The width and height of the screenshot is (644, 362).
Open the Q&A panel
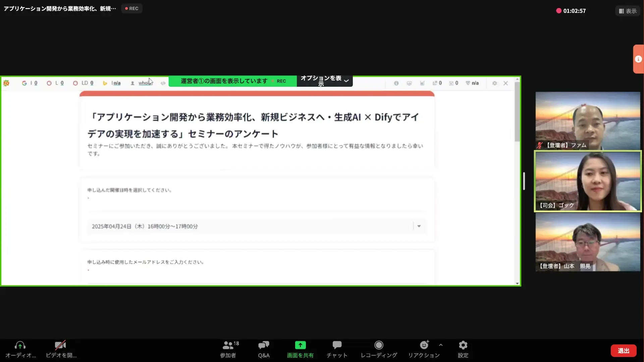264,350
